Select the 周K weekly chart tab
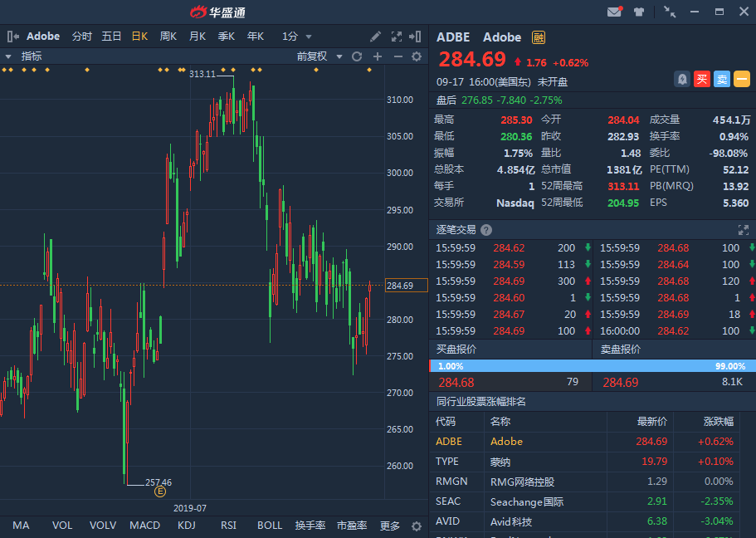Screen dimensions: 756x538 [x=168, y=37]
